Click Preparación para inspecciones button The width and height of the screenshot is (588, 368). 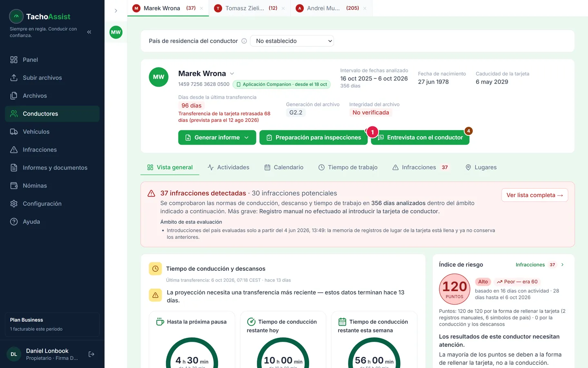(x=314, y=137)
